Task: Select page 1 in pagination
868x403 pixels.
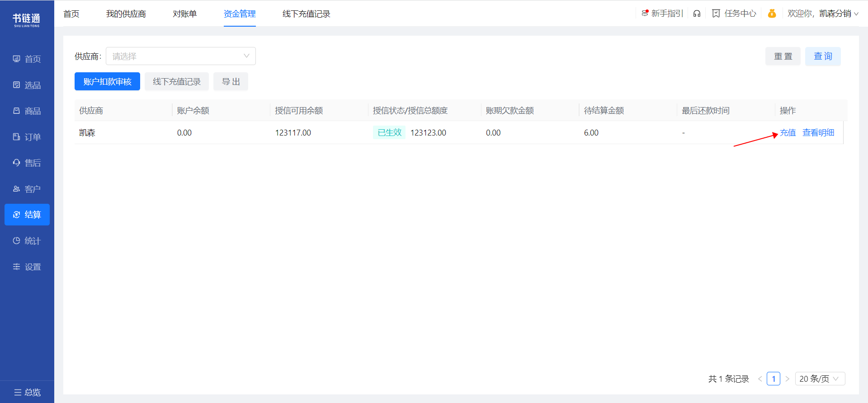Action: [x=774, y=379]
